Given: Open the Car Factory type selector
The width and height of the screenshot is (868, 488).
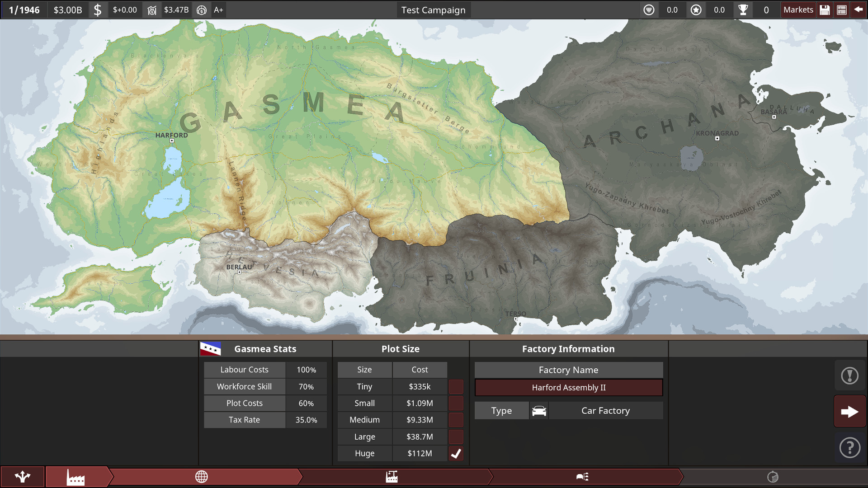Looking at the screenshot, I should pyautogui.click(x=606, y=410).
